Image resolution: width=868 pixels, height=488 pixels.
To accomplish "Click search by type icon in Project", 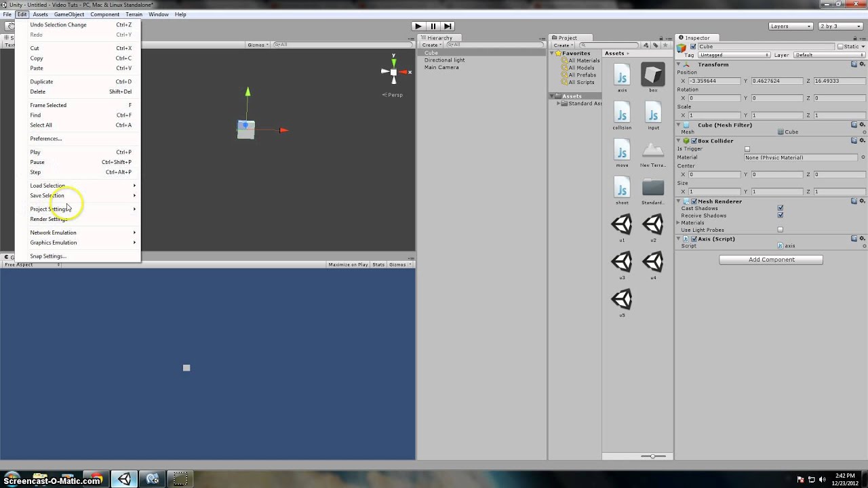I will 646,45.
